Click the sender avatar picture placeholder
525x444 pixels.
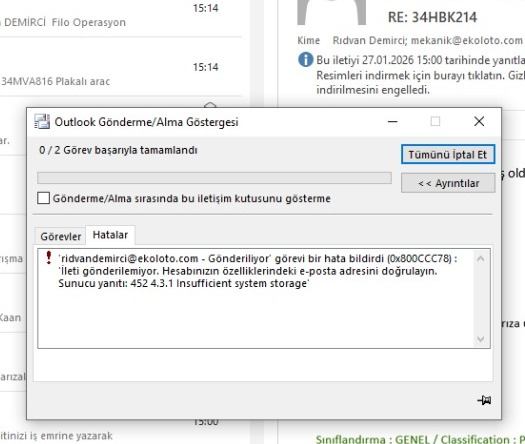[331, 12]
